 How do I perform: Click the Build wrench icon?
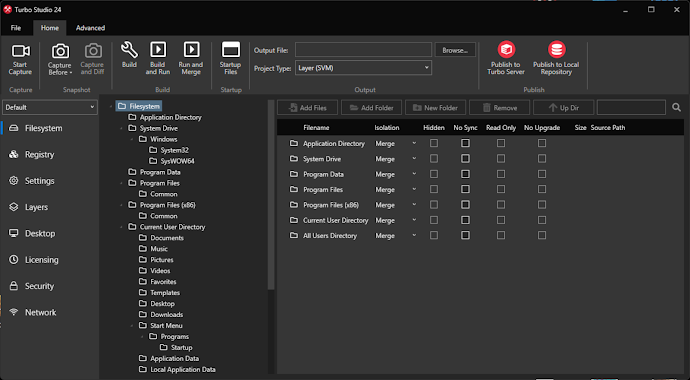tap(129, 50)
